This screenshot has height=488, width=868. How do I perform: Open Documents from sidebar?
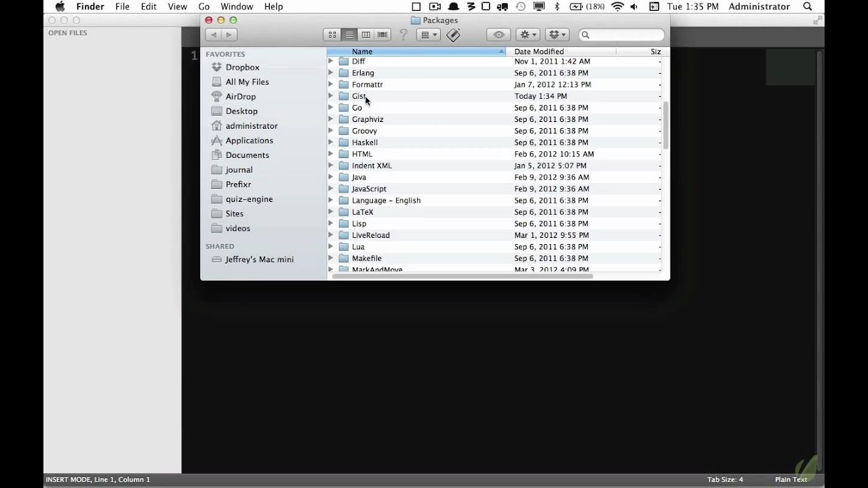[x=247, y=155]
